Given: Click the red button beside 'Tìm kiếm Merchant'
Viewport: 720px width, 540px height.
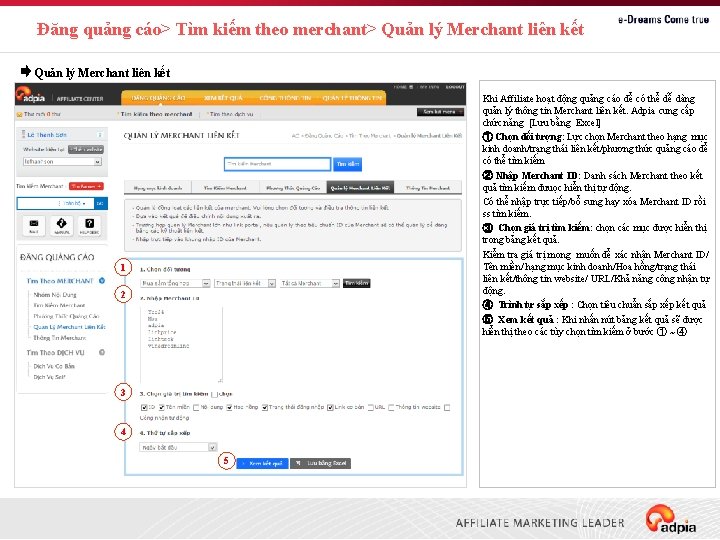Looking at the screenshot, I should point(86,186).
